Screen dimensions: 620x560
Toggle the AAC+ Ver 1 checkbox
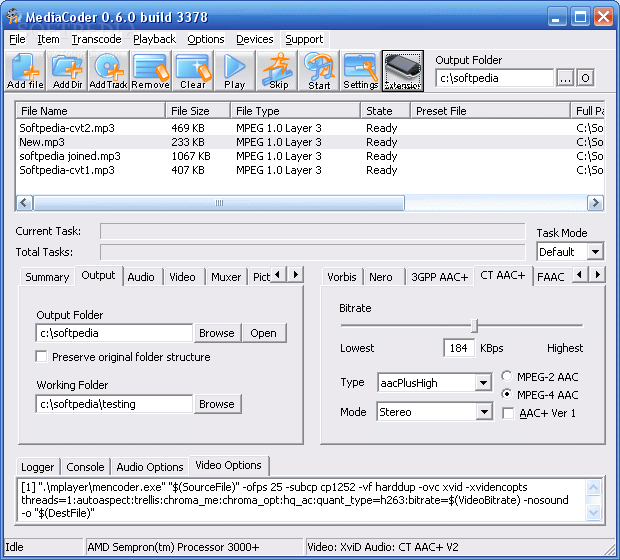point(508,413)
